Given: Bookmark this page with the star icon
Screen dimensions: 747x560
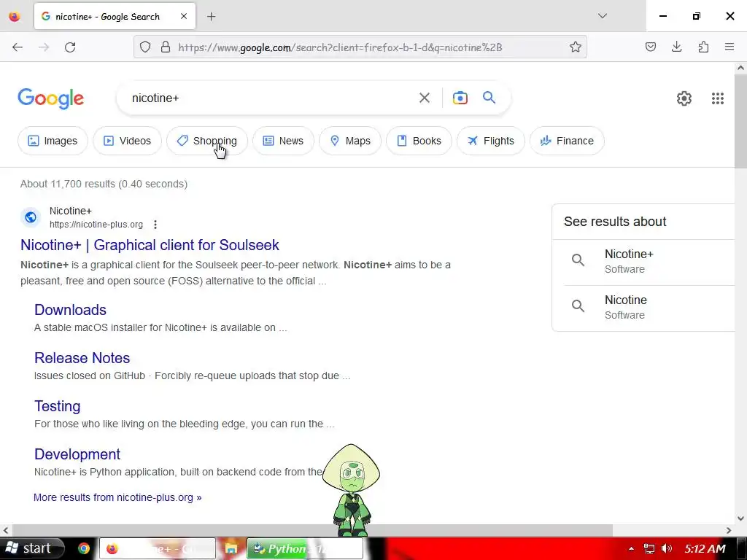Looking at the screenshot, I should [x=576, y=47].
